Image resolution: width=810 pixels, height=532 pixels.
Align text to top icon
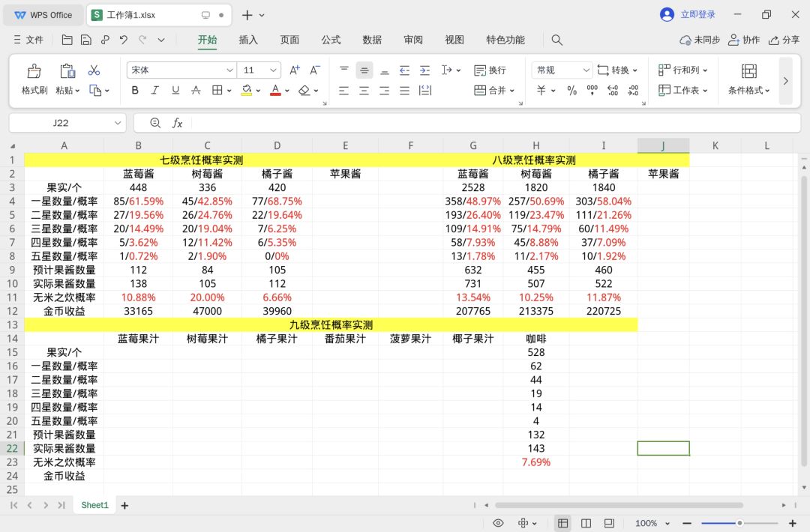344,70
